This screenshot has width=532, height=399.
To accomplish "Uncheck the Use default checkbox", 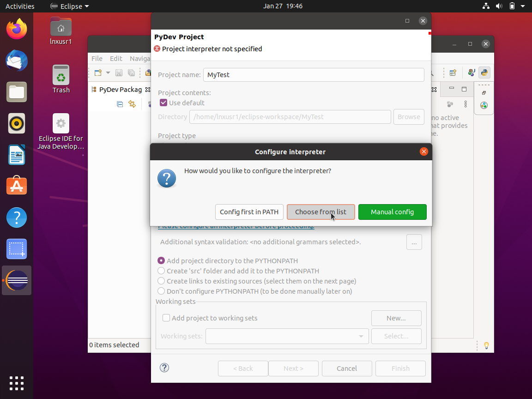I will pos(163,103).
